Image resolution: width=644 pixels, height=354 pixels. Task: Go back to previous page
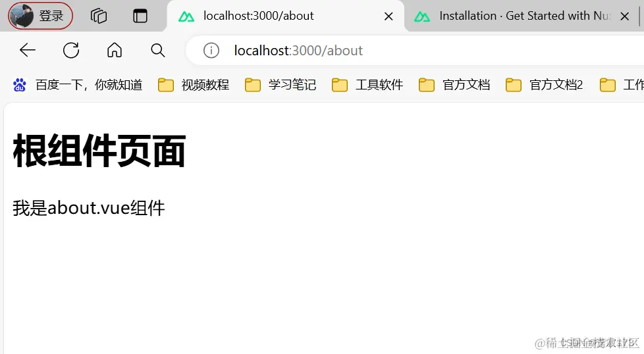(28, 51)
